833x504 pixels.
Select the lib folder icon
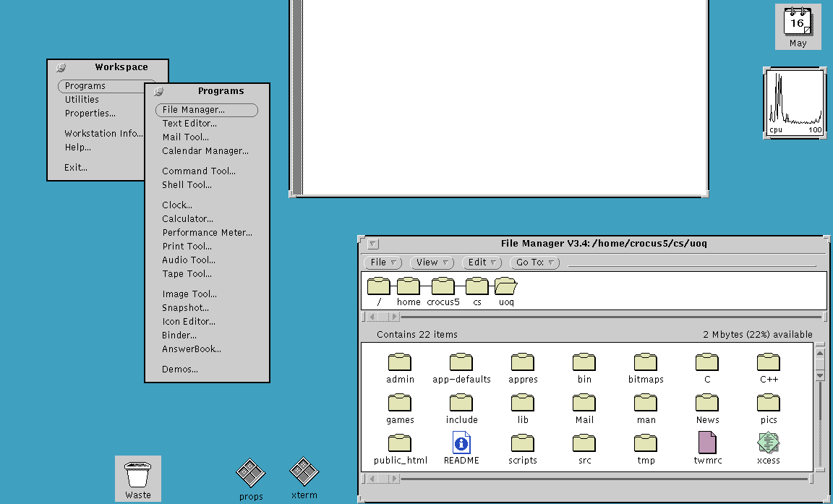click(523, 403)
